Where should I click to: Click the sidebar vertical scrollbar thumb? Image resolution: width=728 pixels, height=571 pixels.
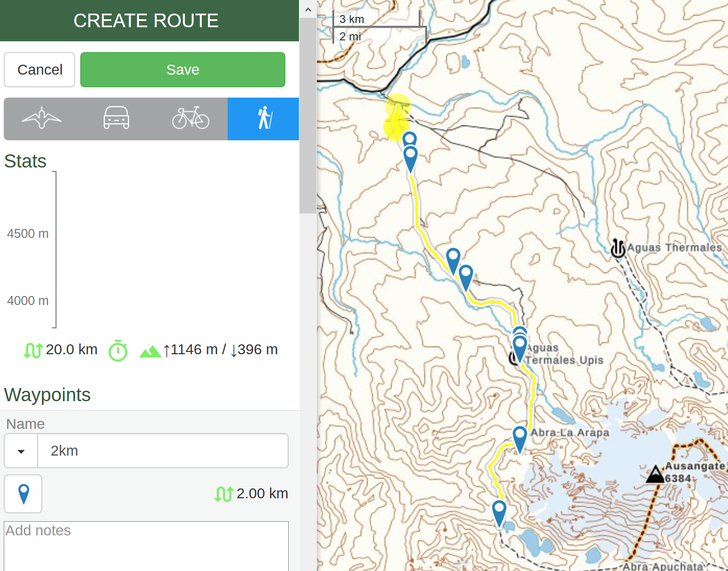[308, 115]
